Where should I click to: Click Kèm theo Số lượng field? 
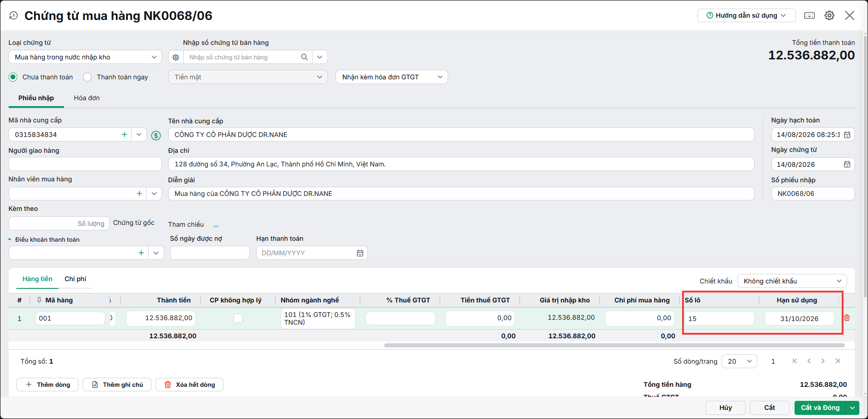pos(59,223)
